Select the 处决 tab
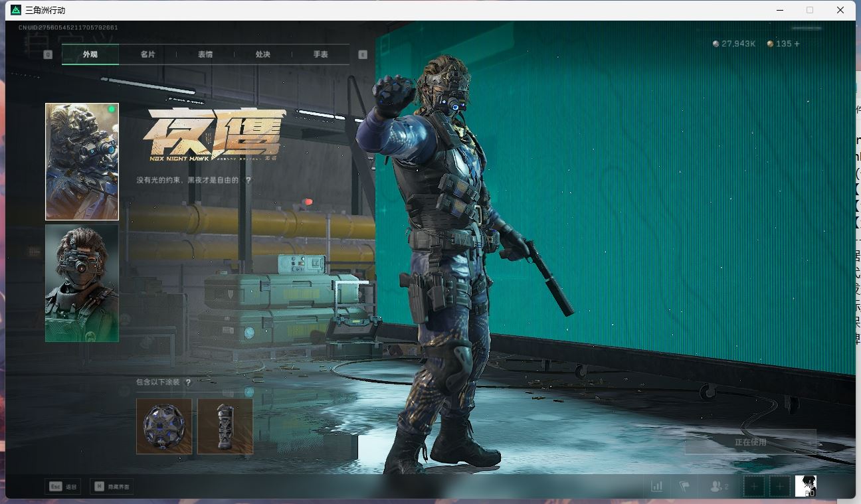This screenshot has height=504, width=861. (x=263, y=54)
